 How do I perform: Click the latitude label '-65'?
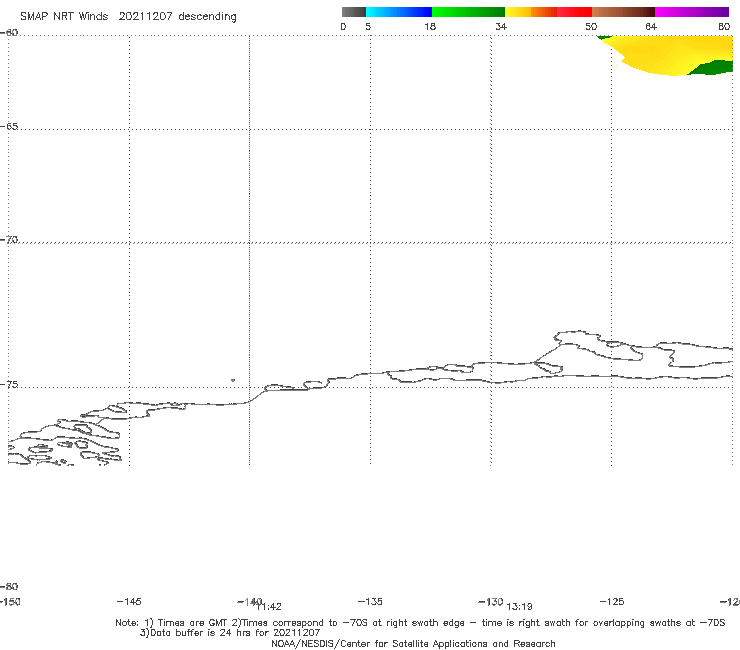9,127
